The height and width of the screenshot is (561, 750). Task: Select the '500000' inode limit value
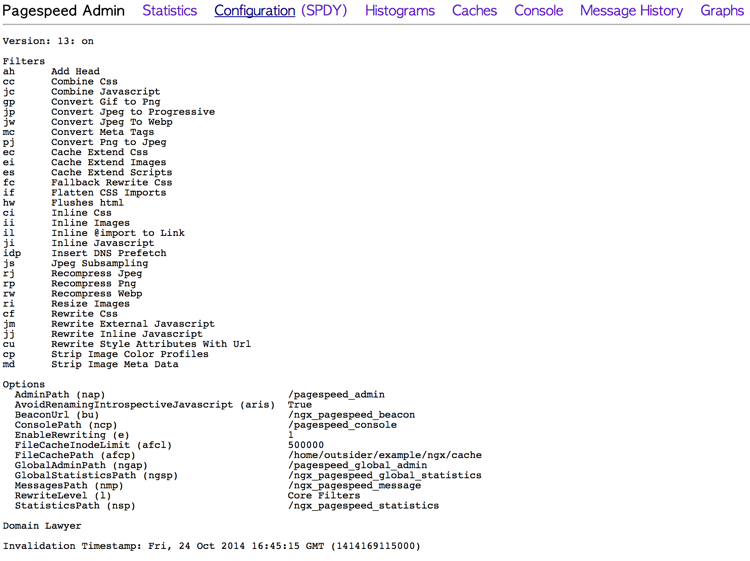pyautogui.click(x=306, y=445)
